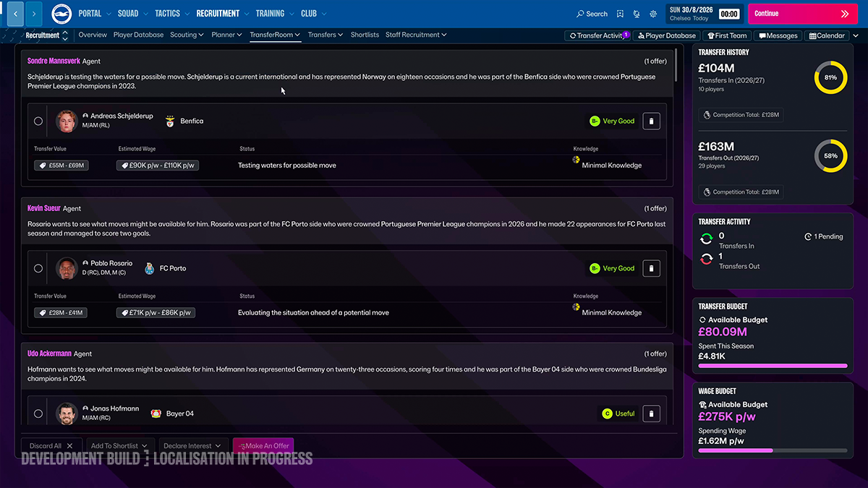Click the 58% transfers-out ring gauge
868x488 pixels.
pos(830,156)
